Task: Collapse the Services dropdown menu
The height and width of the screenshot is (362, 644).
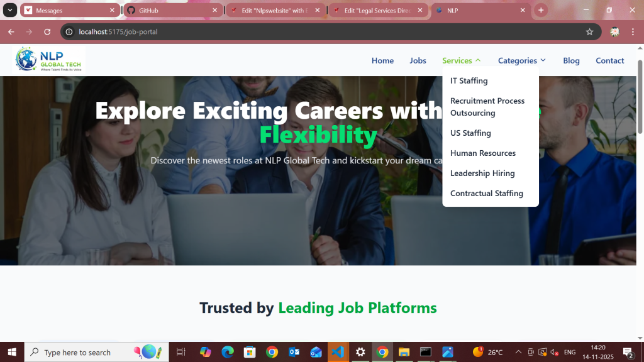Action: (x=461, y=60)
